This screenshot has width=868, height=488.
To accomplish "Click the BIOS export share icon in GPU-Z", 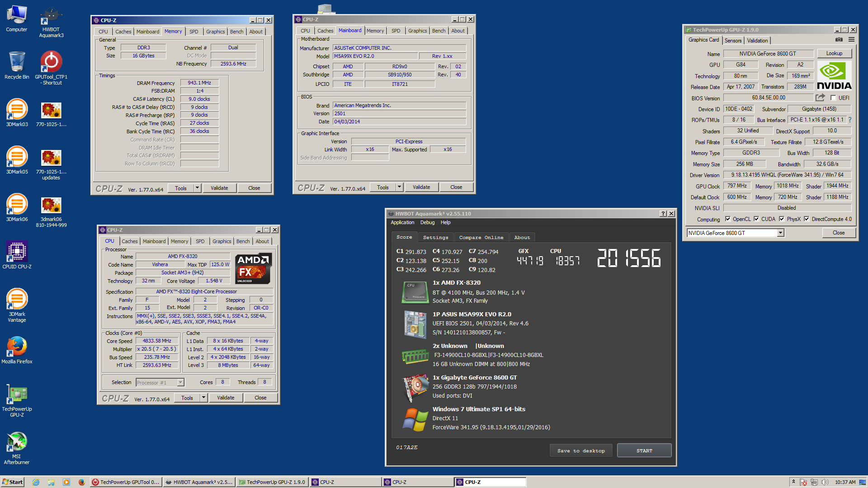I will pos(820,98).
